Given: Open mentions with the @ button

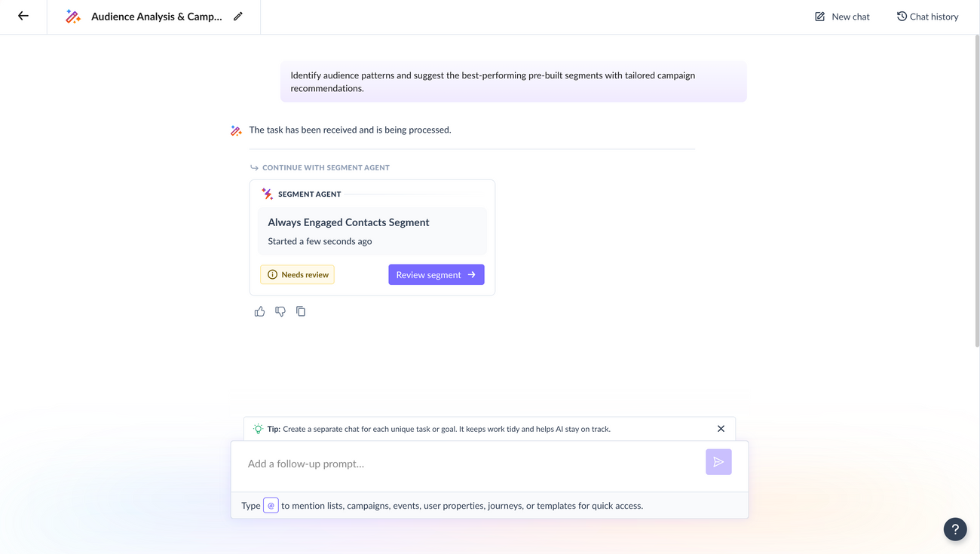Looking at the screenshot, I should tap(271, 505).
